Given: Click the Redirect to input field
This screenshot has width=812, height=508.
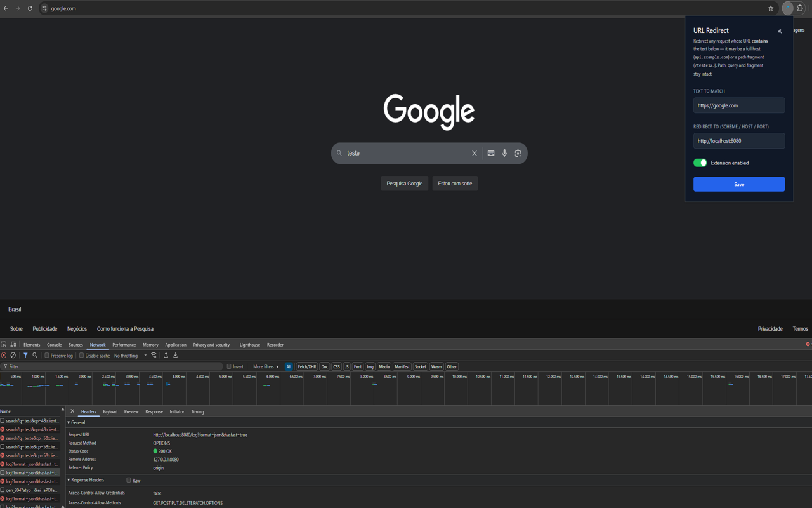Looking at the screenshot, I should (739, 141).
